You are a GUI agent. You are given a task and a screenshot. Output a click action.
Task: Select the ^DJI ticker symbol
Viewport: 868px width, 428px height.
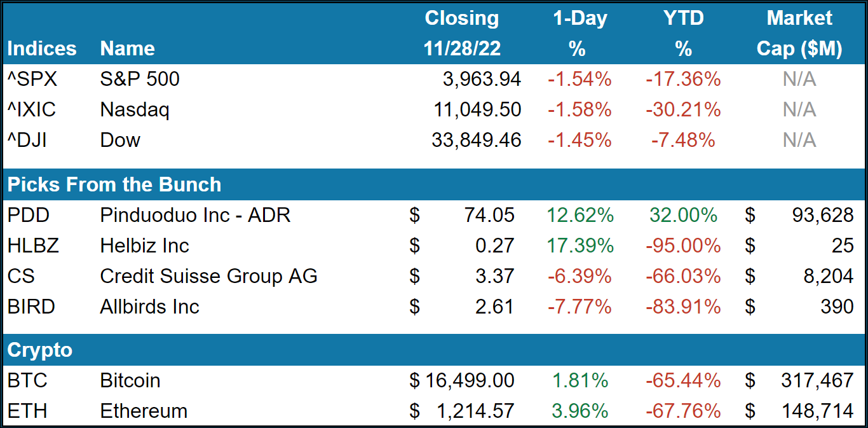click(30, 140)
